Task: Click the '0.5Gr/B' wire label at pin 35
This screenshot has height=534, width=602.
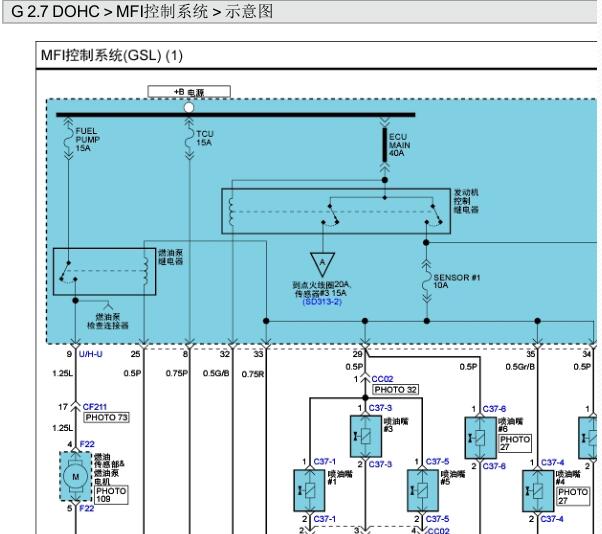Action: (x=520, y=367)
